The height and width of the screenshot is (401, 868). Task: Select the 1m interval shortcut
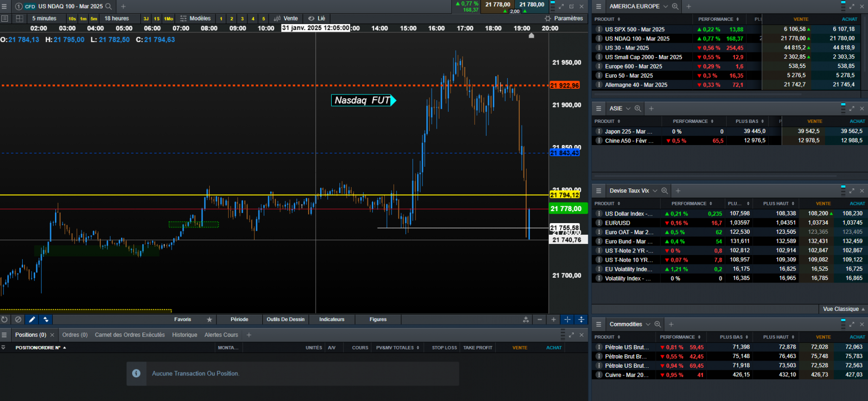[83, 19]
